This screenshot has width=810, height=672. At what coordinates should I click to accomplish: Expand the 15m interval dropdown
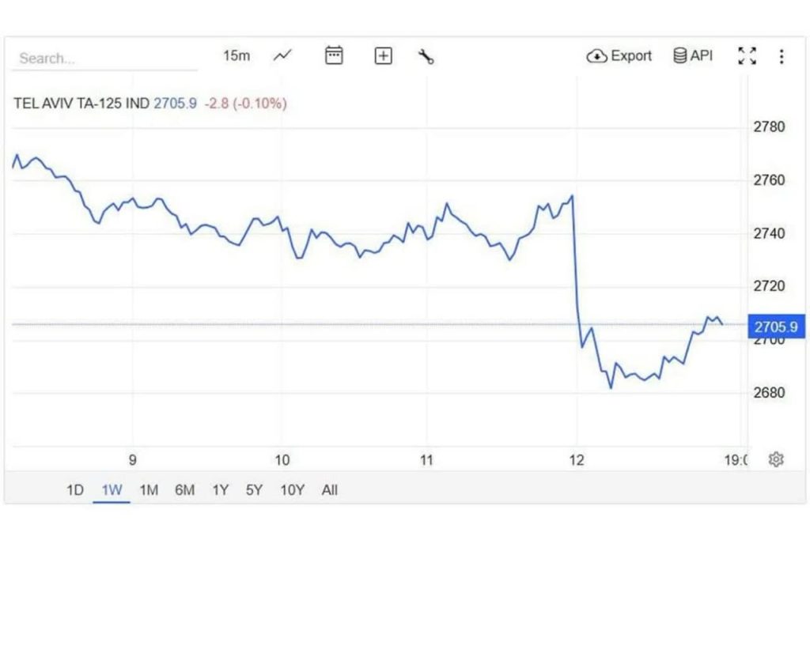(x=237, y=55)
